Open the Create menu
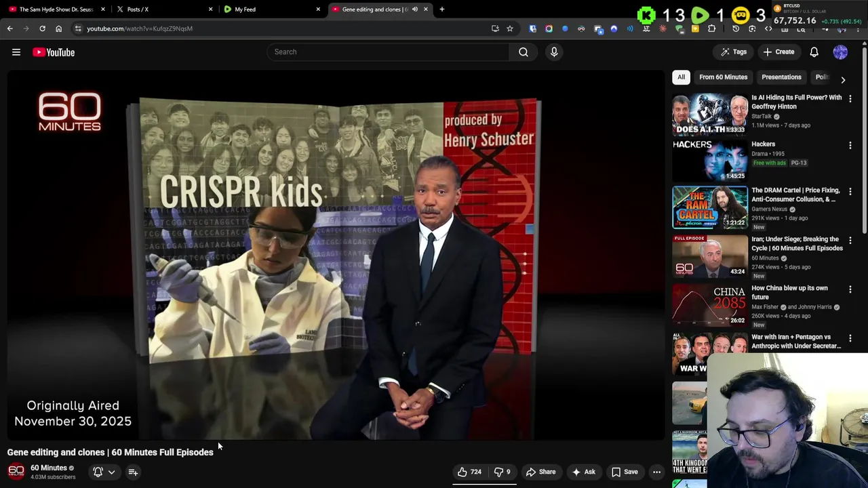868x488 pixels. pyautogui.click(x=778, y=52)
